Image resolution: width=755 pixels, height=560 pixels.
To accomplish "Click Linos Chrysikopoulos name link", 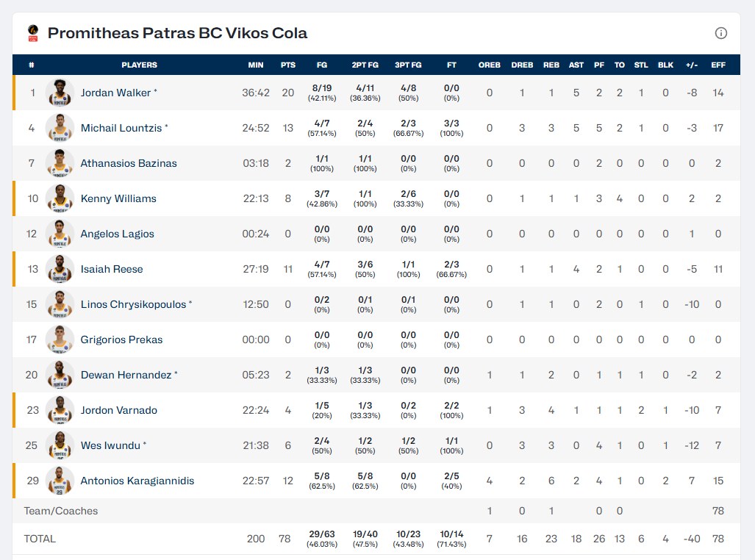I will [x=133, y=304].
